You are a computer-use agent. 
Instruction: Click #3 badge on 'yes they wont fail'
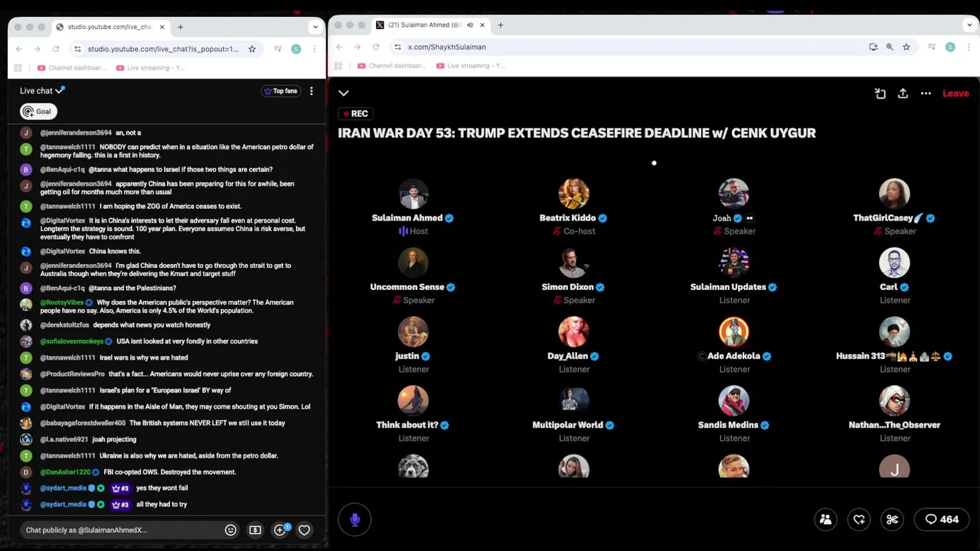pyautogui.click(x=120, y=488)
